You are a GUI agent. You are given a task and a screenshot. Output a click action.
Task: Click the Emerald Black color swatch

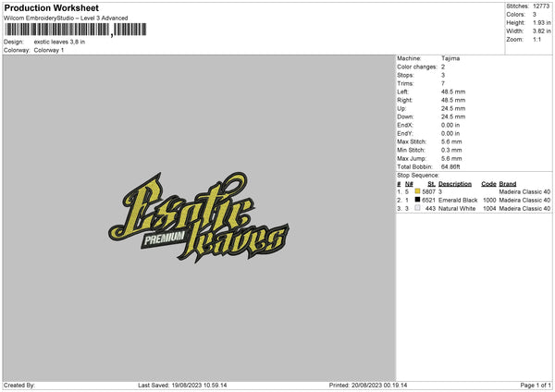click(x=418, y=200)
